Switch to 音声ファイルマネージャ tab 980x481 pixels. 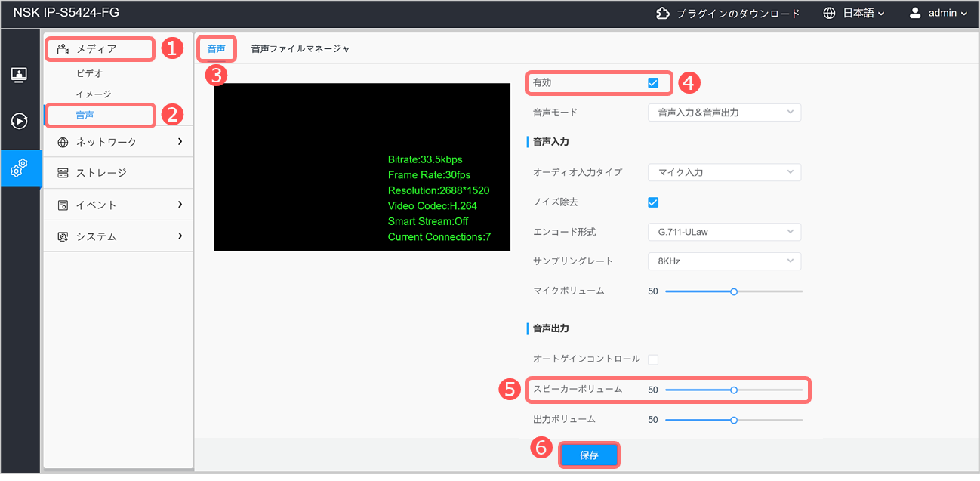pos(300,48)
